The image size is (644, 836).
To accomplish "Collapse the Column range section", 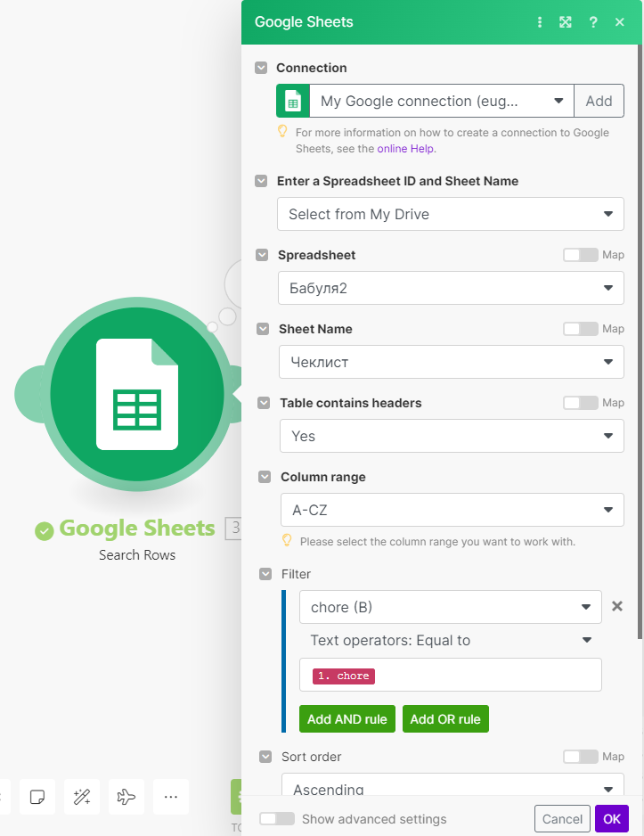I will click(265, 477).
